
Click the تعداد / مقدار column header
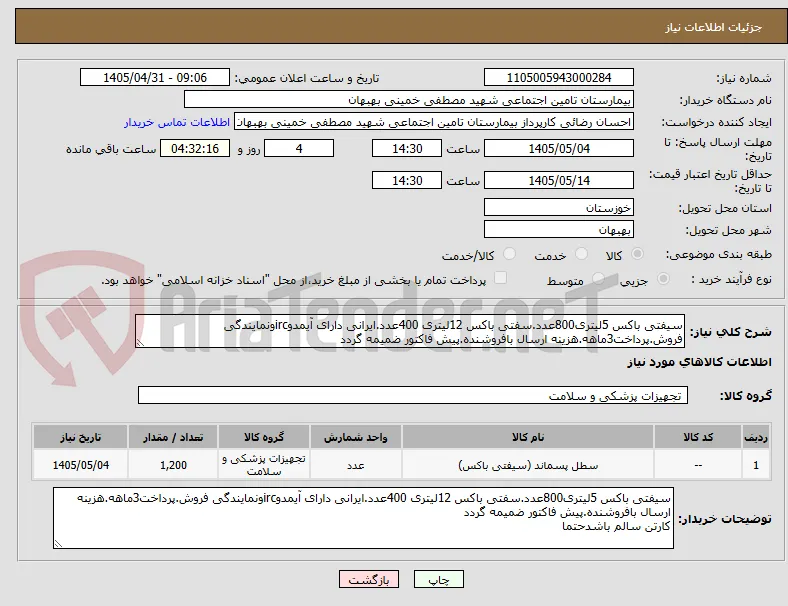[x=173, y=437]
